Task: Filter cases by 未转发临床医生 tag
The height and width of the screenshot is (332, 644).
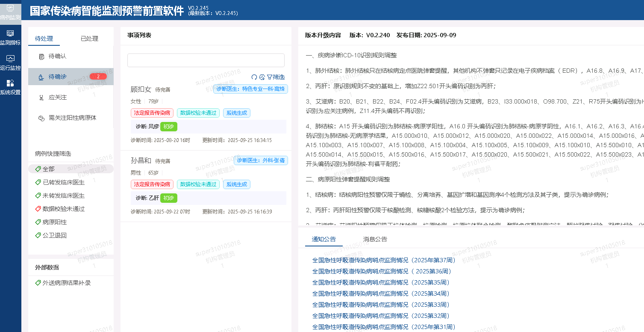Action: pos(60,196)
